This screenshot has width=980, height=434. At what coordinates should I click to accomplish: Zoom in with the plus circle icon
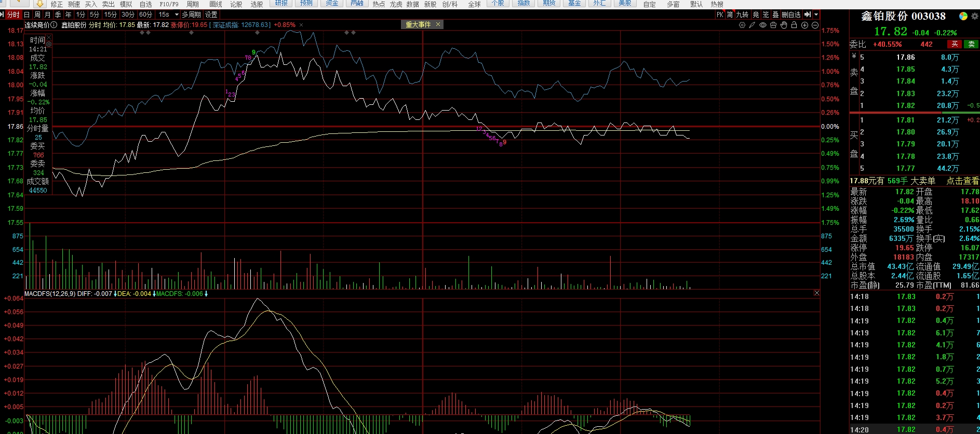click(x=805, y=25)
